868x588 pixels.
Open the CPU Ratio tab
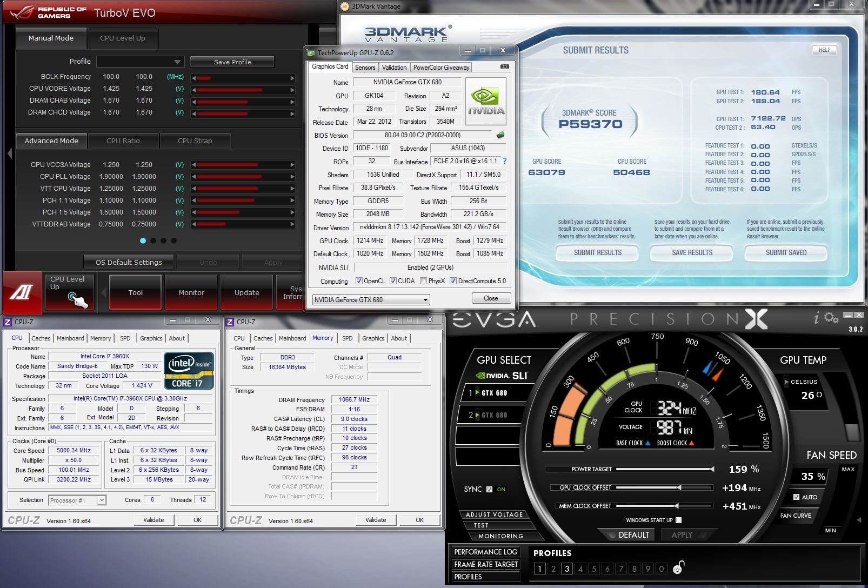(x=123, y=141)
